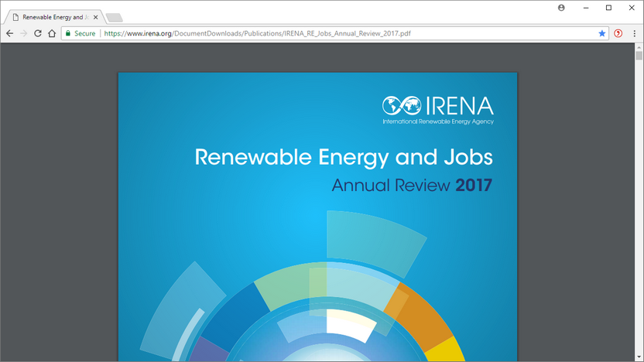This screenshot has height=362, width=644.
Task: Click the page icon on the tab
Action: pos(15,17)
